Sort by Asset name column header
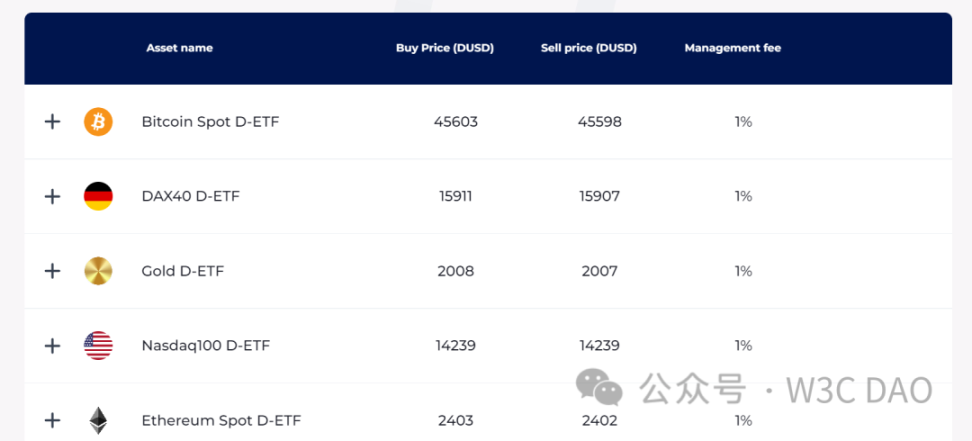972x441 pixels. click(179, 48)
